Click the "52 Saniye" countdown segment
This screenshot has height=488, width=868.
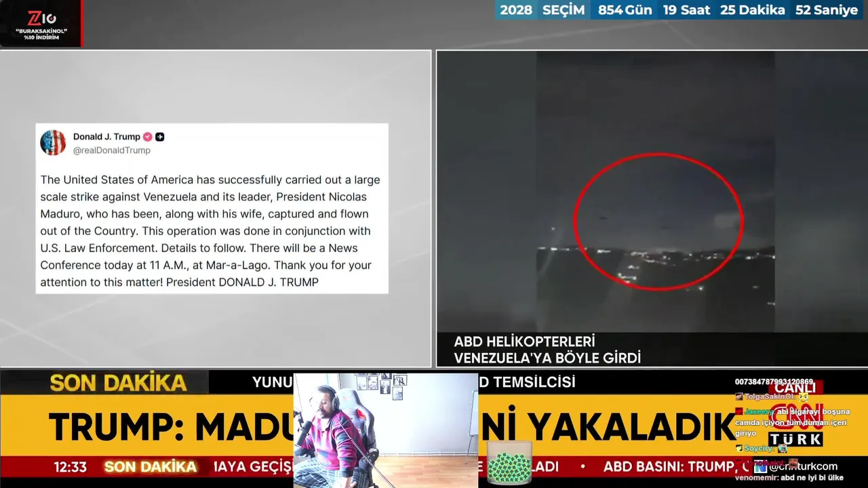pos(827,10)
